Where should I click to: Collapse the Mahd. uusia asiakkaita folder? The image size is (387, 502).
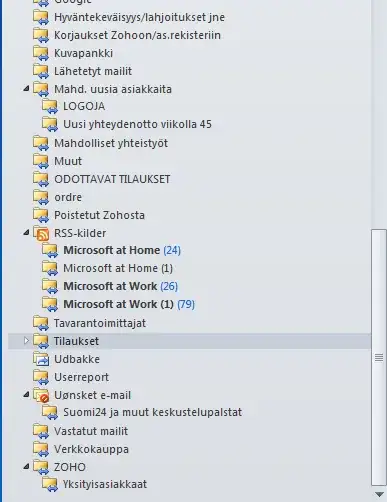click(x=26, y=89)
